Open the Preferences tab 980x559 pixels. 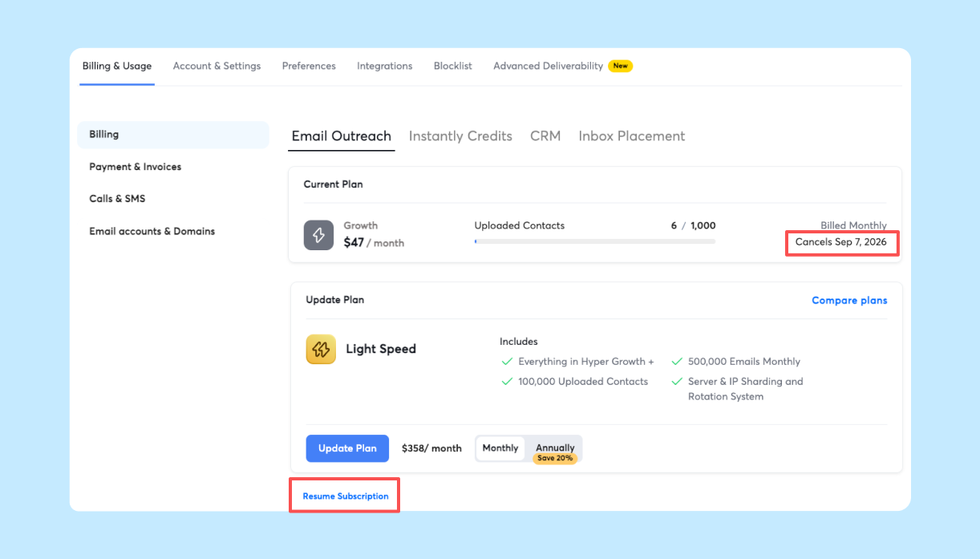point(309,66)
